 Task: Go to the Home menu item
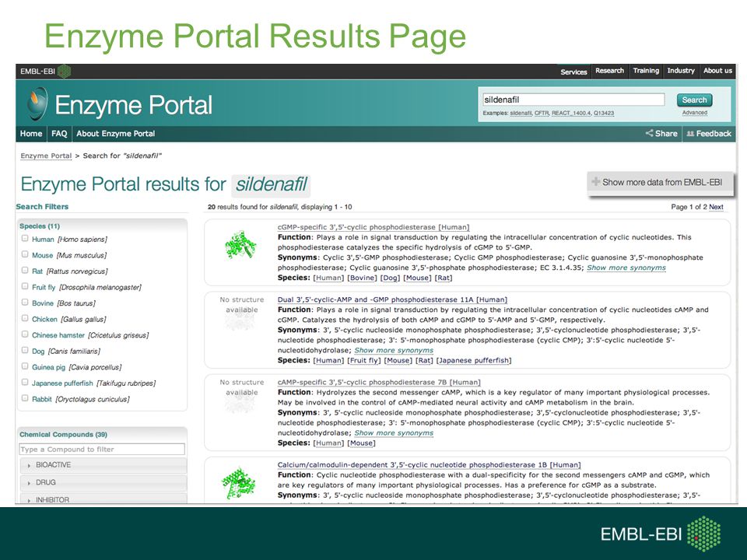tap(31, 134)
